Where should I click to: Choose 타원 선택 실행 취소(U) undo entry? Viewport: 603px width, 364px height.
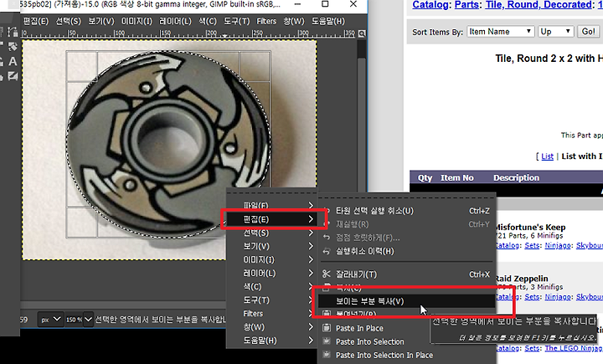[x=407, y=211]
